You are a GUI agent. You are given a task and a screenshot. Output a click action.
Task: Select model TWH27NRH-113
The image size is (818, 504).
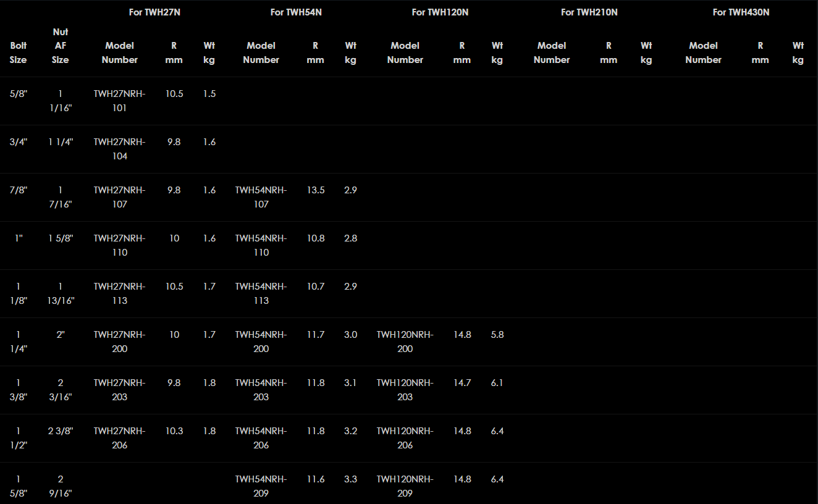[120, 293]
